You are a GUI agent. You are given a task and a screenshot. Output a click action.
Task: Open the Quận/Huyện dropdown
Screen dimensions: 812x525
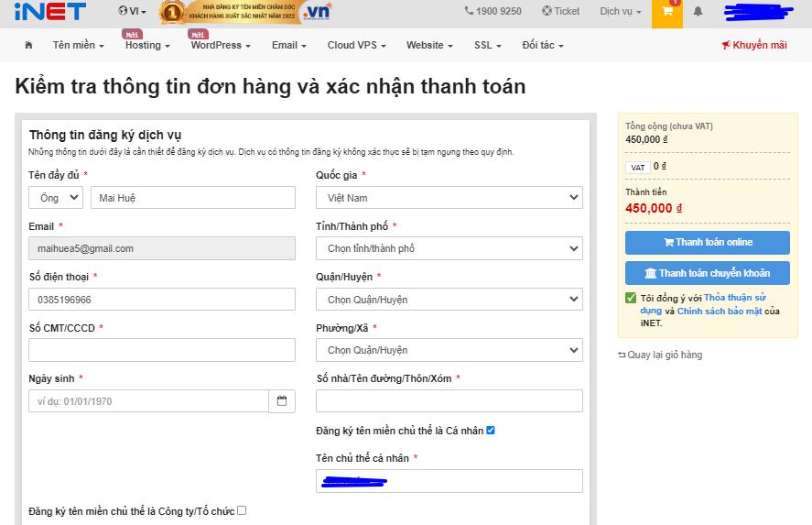[449, 299]
